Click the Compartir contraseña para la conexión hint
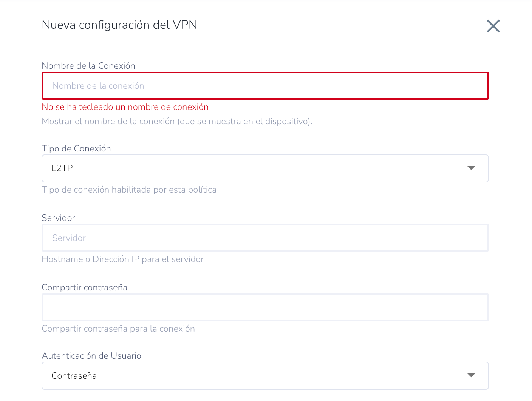 118,329
